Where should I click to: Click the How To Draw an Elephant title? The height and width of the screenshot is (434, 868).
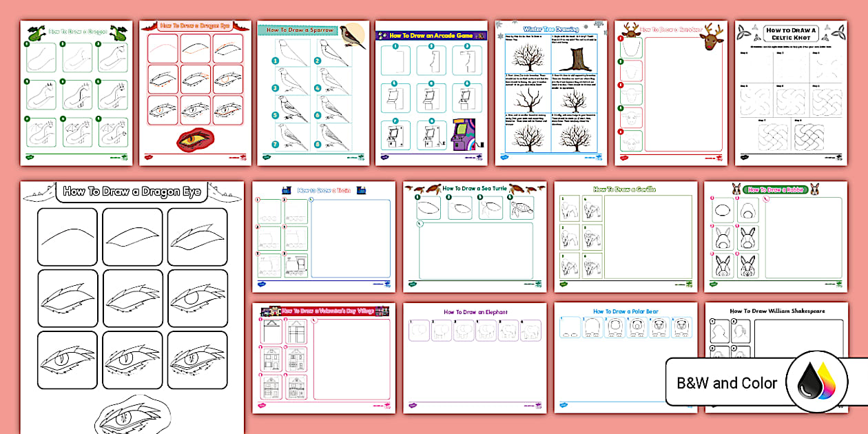click(x=477, y=311)
